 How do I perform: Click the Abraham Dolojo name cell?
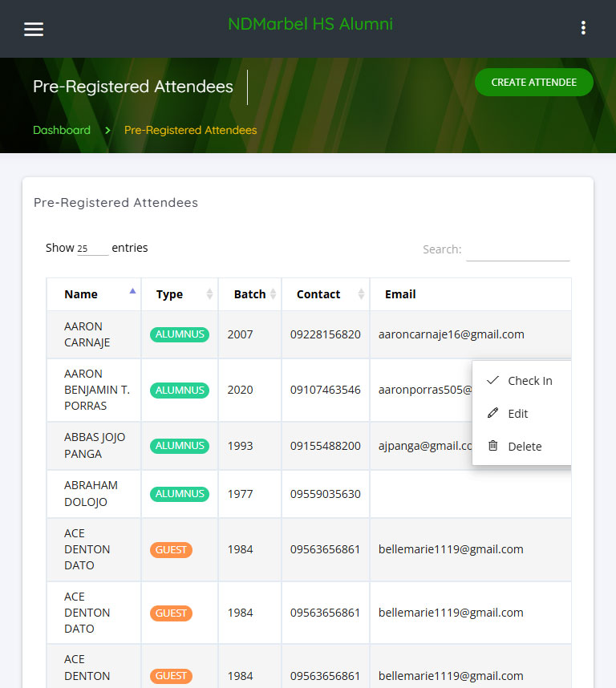tap(91, 494)
